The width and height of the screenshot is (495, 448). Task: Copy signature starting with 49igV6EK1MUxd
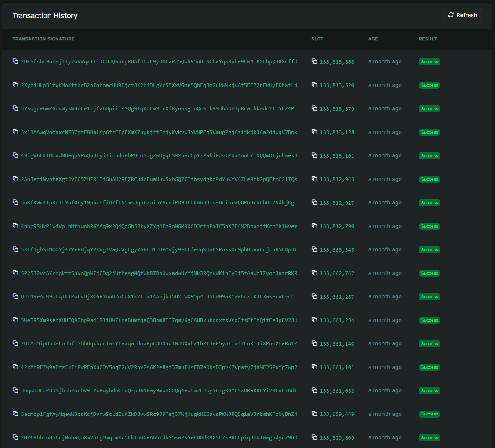coord(15,155)
